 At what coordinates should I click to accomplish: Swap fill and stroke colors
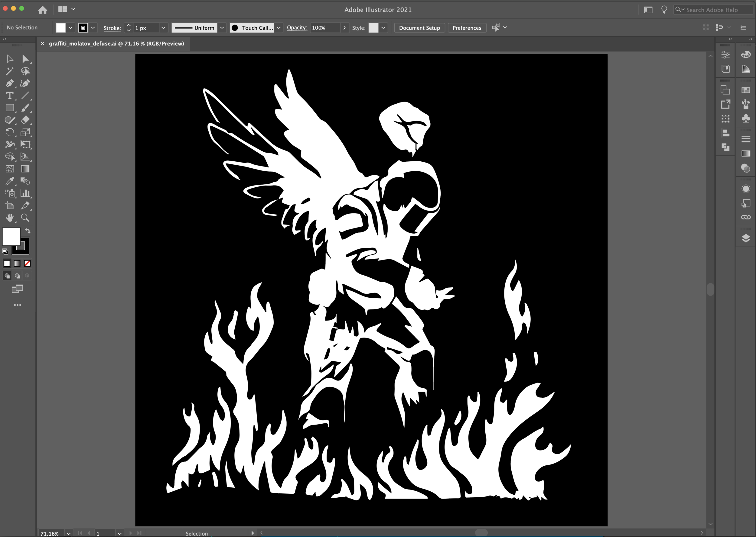[x=28, y=231]
